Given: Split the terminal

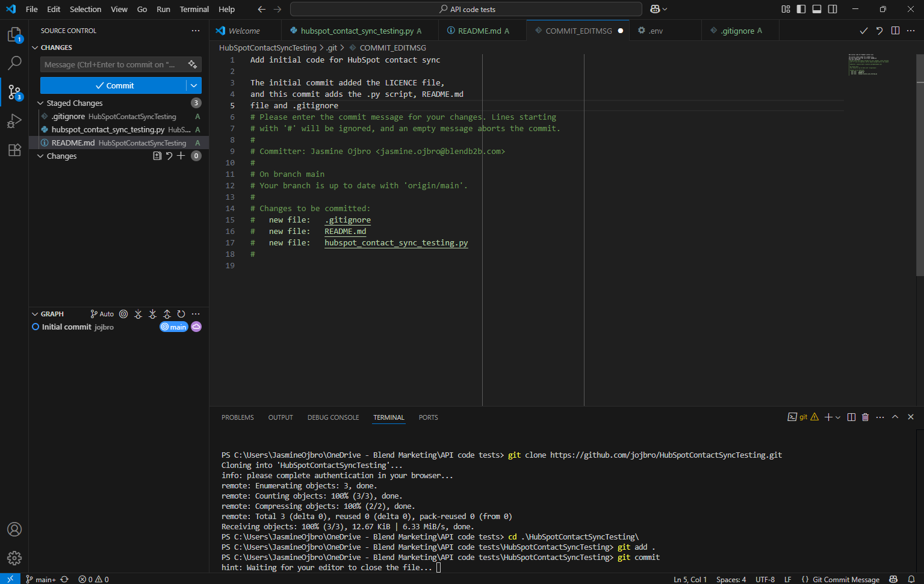Looking at the screenshot, I should point(851,417).
